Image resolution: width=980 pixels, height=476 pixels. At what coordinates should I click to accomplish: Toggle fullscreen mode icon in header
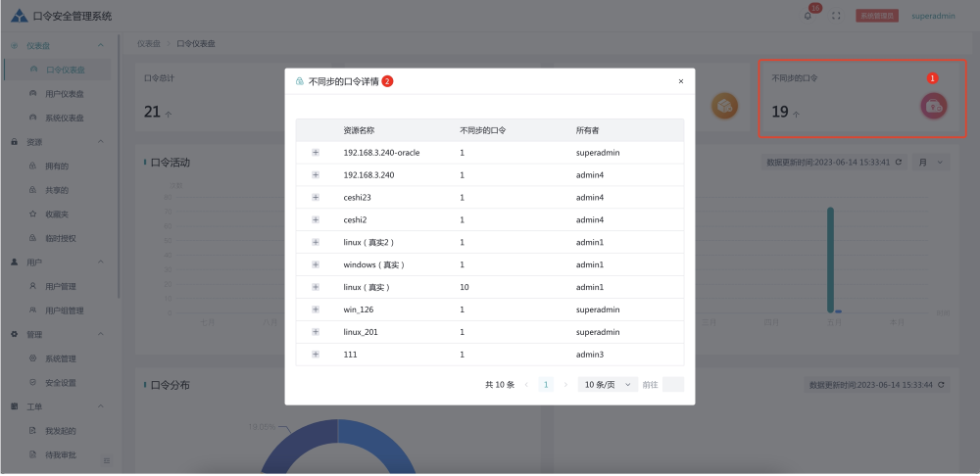pos(836,16)
